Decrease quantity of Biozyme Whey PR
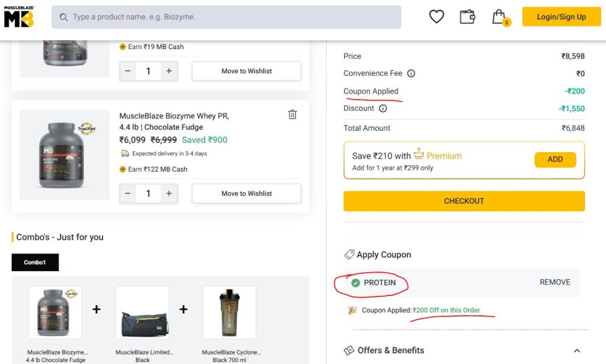The image size is (606, 364). [x=128, y=193]
